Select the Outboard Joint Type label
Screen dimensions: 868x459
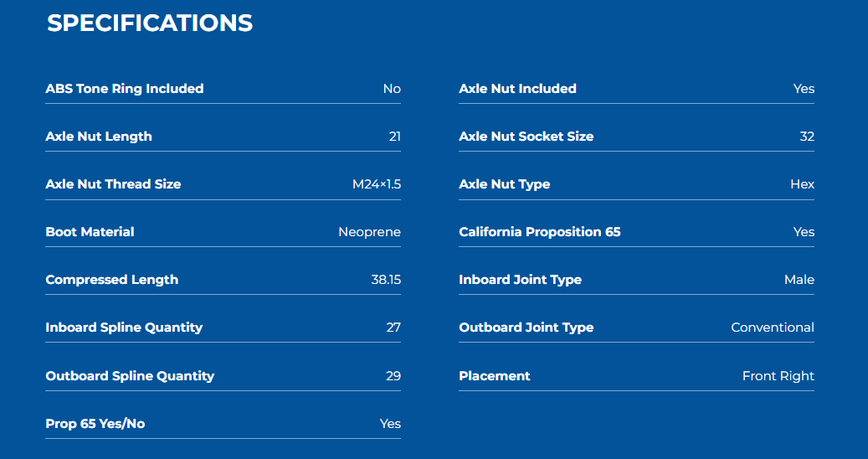click(x=526, y=327)
